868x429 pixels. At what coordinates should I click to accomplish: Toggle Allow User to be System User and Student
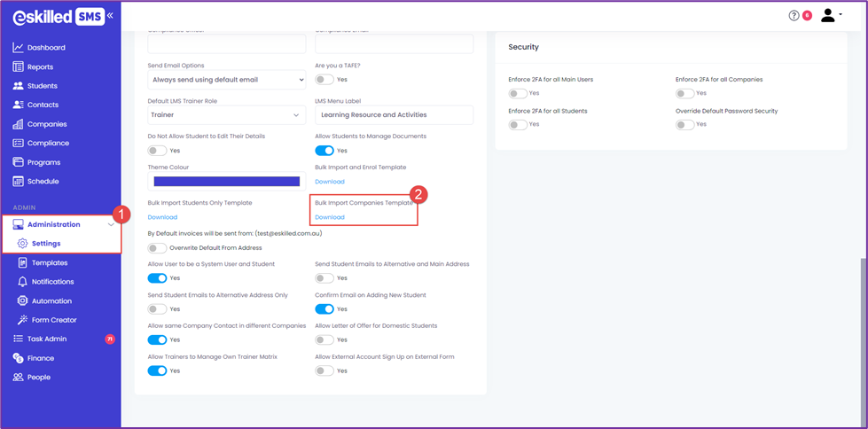click(157, 278)
